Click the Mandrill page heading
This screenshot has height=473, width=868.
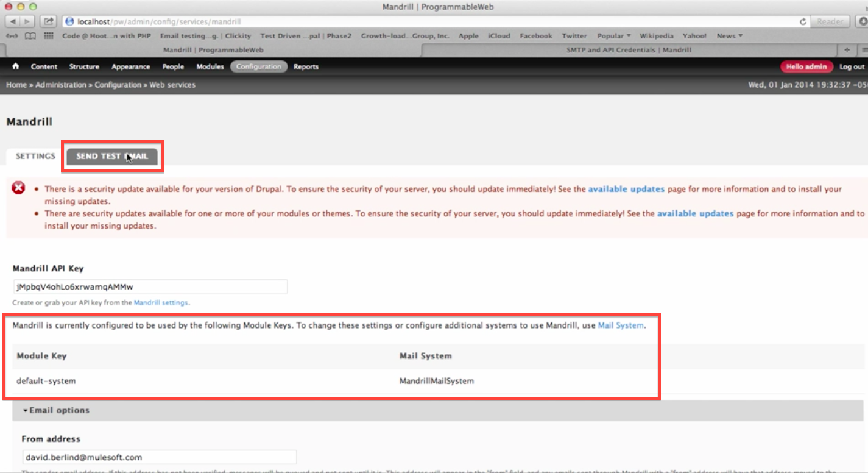pos(29,122)
